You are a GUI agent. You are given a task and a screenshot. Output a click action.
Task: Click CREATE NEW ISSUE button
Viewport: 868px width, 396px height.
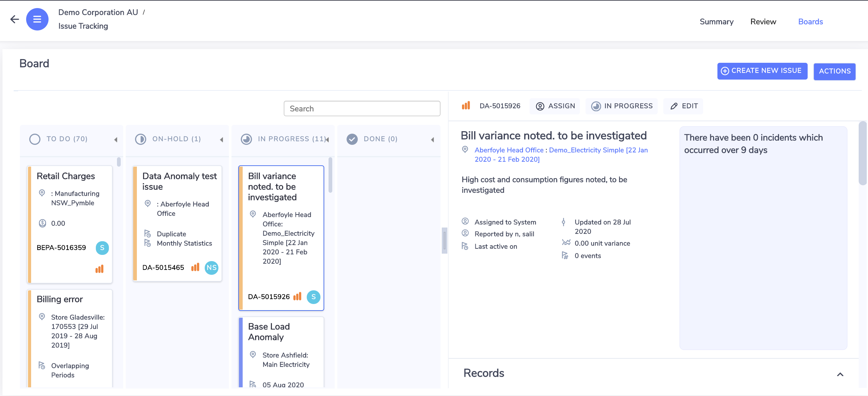click(762, 71)
